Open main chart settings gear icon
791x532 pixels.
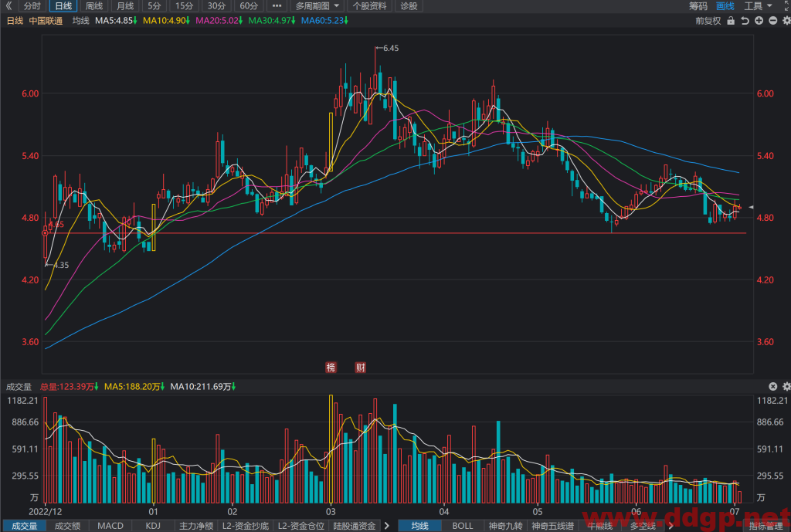tap(786, 21)
